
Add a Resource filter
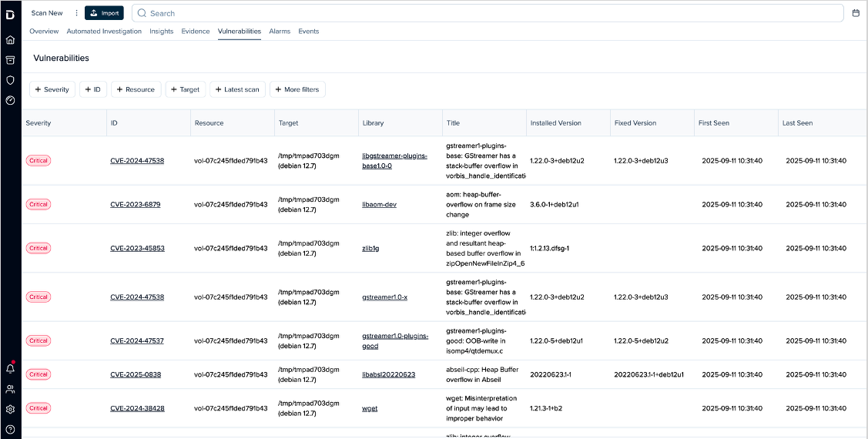point(136,89)
